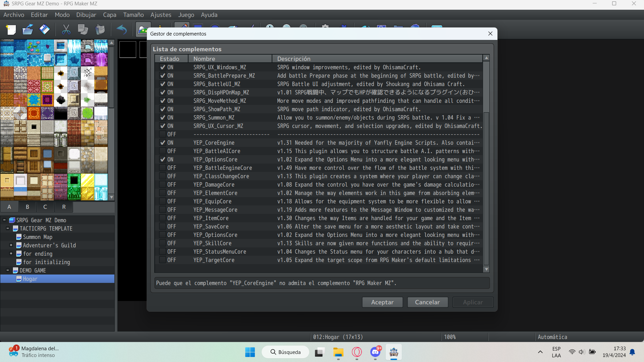Click the Nombre column header
Viewport: 644px width, 362px height.
pyautogui.click(x=230, y=59)
